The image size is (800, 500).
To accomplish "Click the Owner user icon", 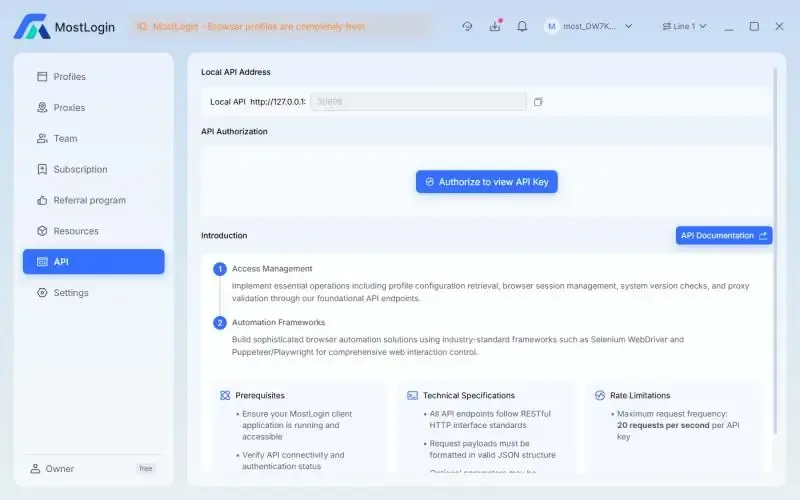I will (35, 468).
